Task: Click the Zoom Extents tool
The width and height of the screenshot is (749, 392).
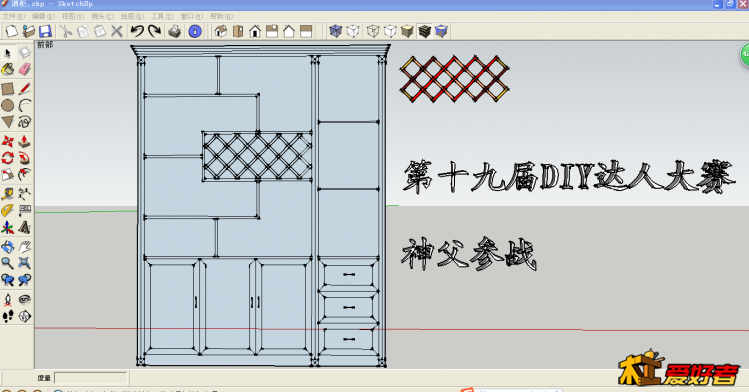Action: coord(25,263)
